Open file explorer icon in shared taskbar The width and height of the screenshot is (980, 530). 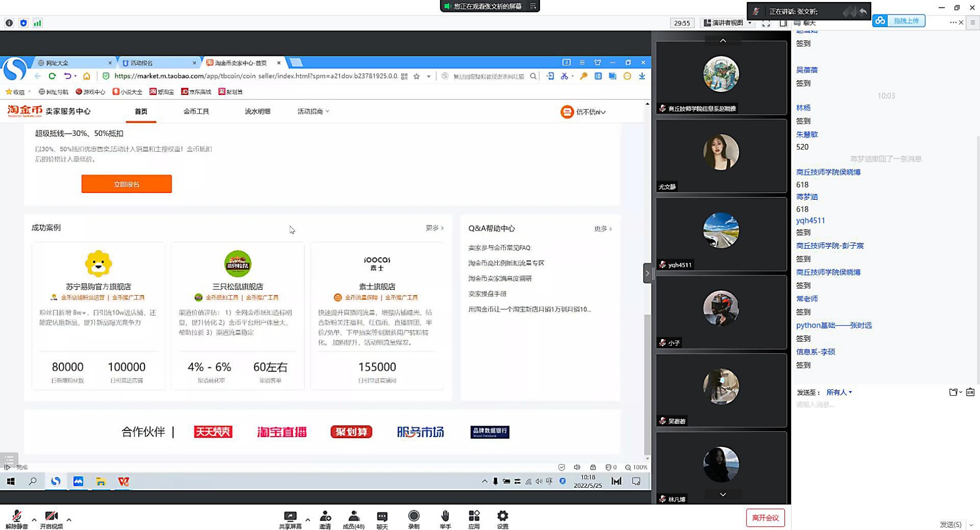pos(101,481)
